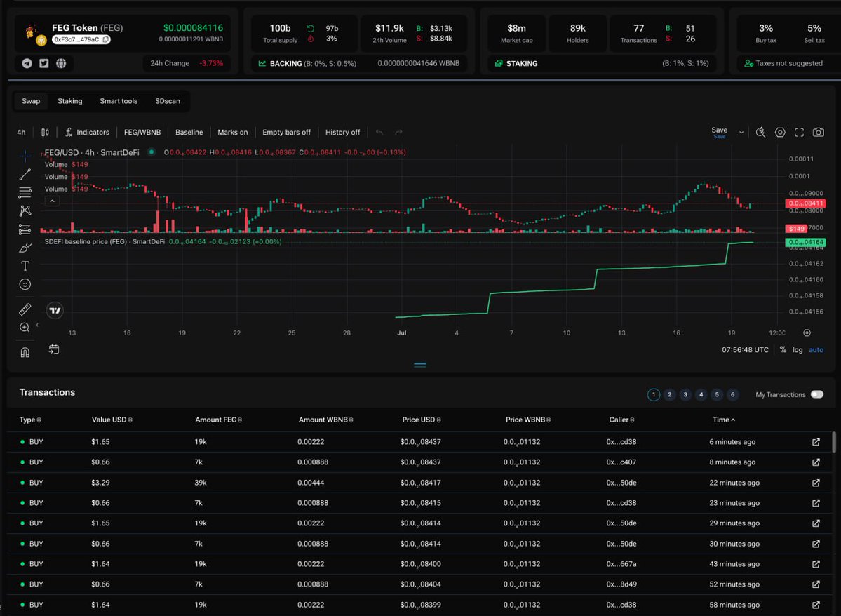This screenshot has width=841, height=616.
Task: Sort transactions by Type column
Action: [x=30, y=420]
